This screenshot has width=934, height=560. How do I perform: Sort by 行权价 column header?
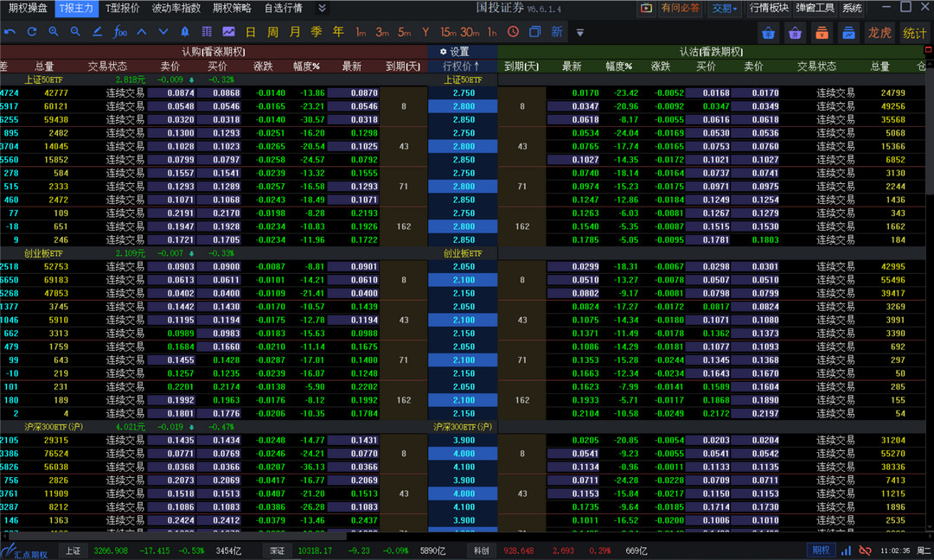point(461,67)
